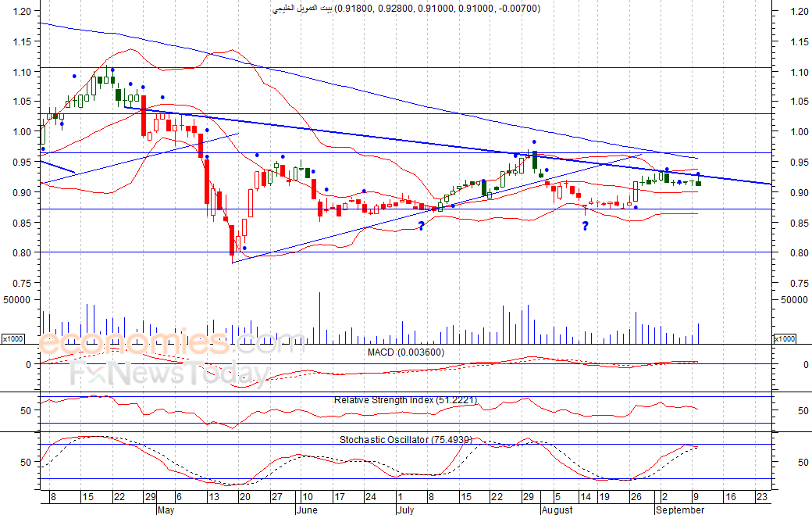Click the 14 date label in August
The height and width of the screenshot is (515, 812).
[x=585, y=497]
